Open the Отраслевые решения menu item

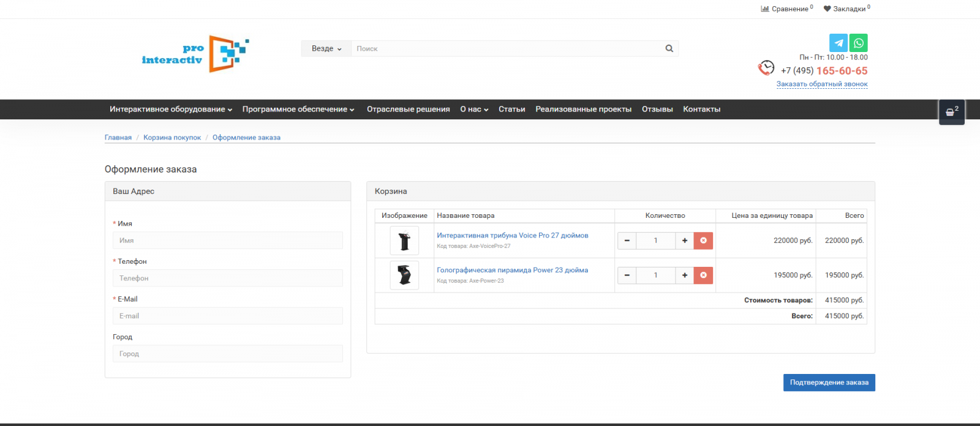pos(408,109)
